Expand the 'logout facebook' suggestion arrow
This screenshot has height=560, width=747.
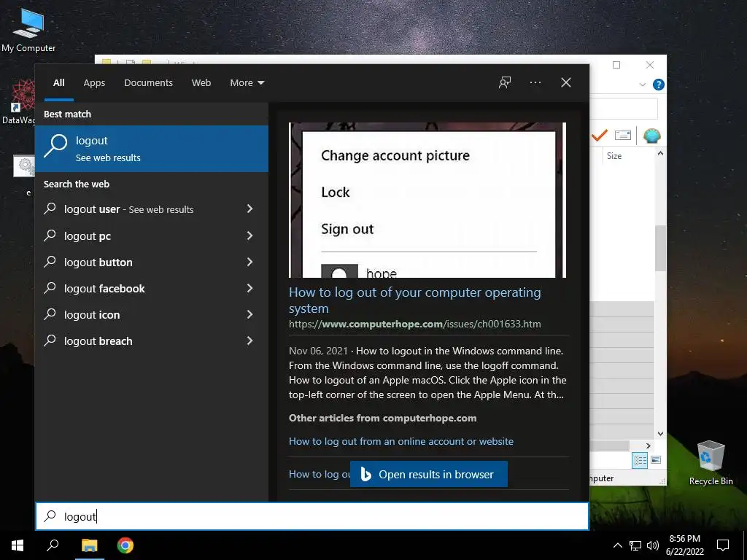click(249, 287)
